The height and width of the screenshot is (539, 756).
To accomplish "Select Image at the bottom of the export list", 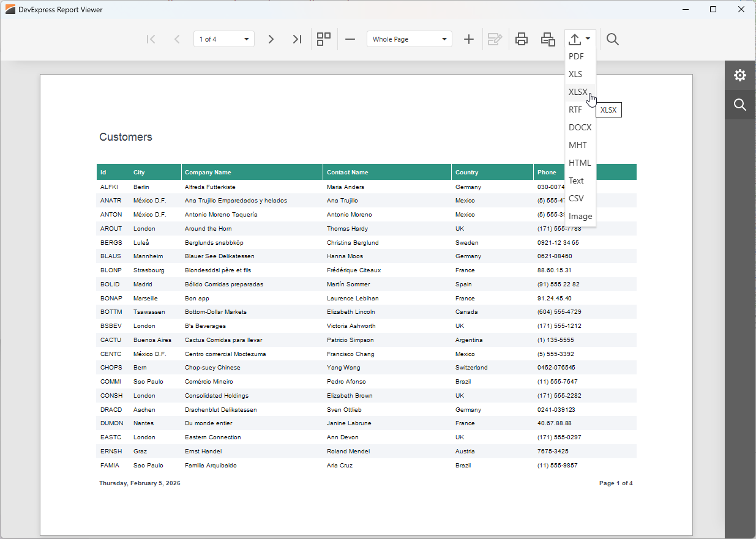I will (x=580, y=216).
